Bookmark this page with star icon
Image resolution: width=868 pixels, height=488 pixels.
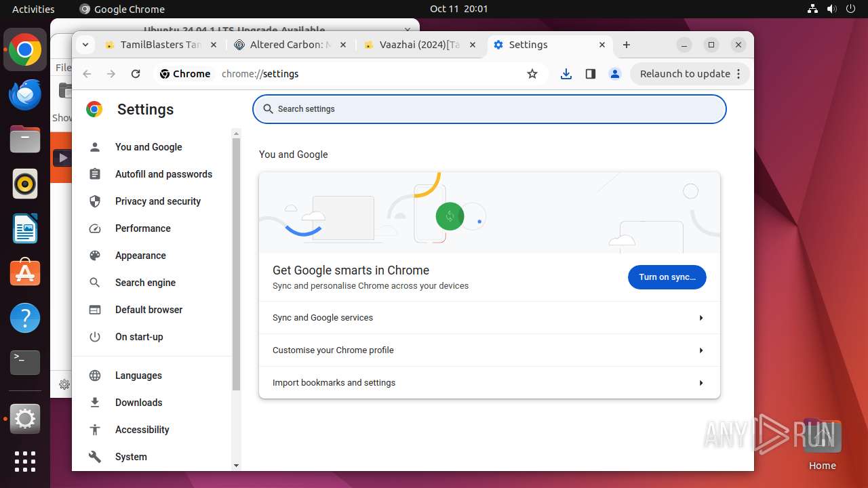pos(532,74)
